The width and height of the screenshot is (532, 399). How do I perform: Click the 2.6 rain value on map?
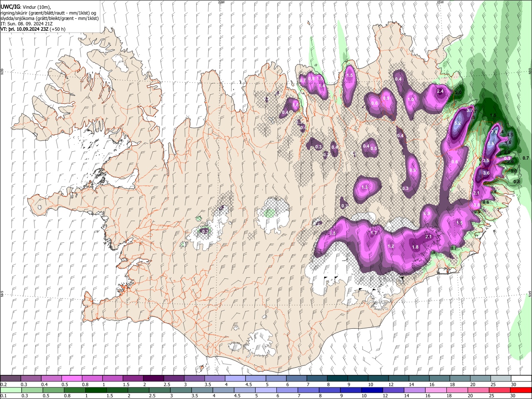tap(510, 161)
